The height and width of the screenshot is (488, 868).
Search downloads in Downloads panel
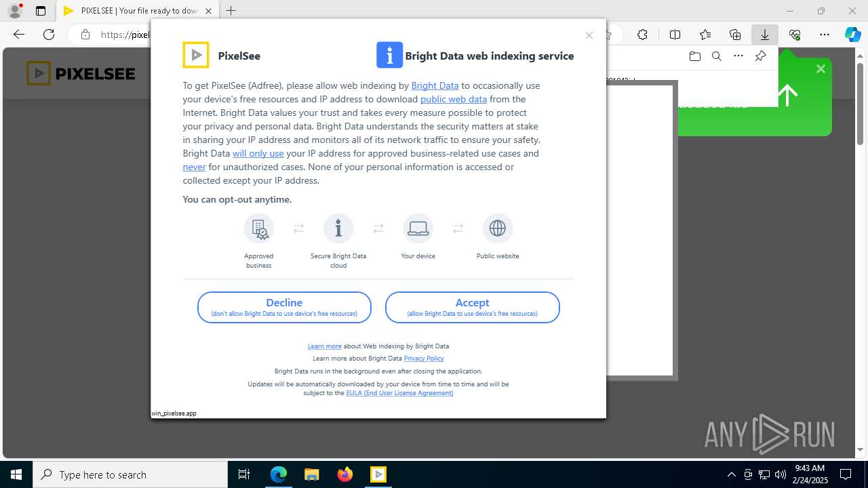click(716, 56)
